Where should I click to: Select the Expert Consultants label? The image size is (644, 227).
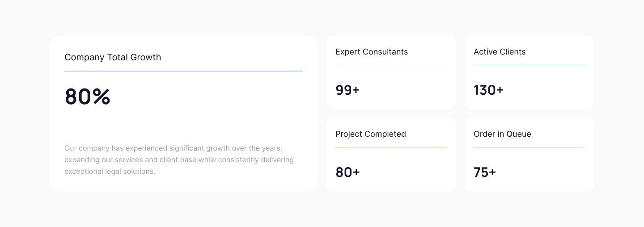(x=371, y=52)
